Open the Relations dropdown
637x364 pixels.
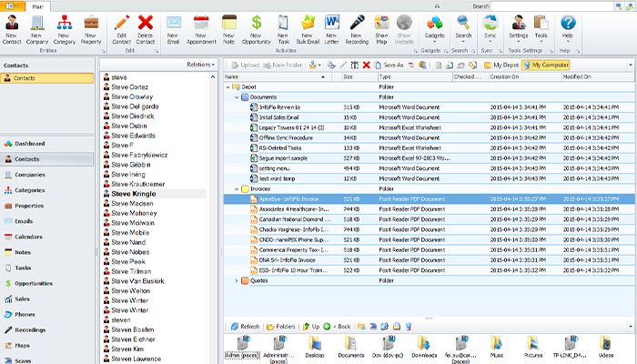coord(199,65)
